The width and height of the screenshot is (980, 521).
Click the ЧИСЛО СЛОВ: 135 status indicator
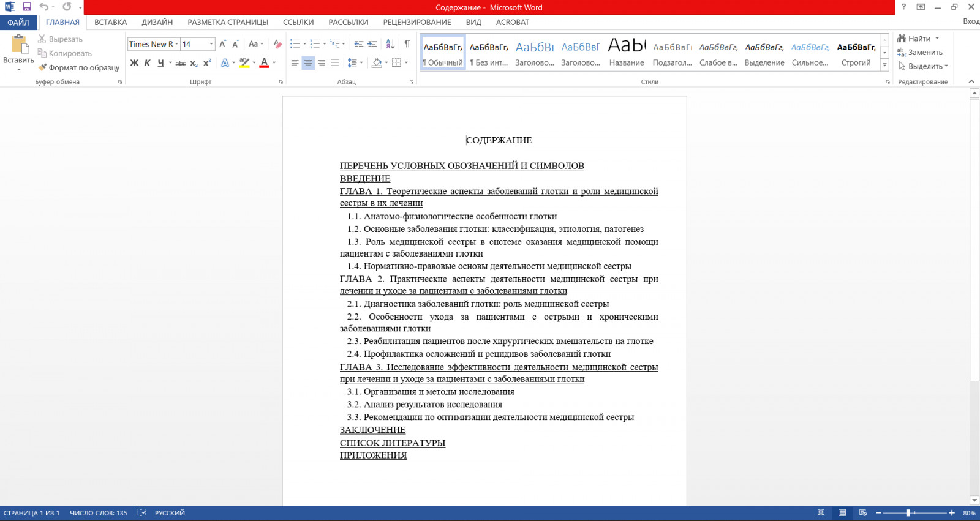(99, 513)
